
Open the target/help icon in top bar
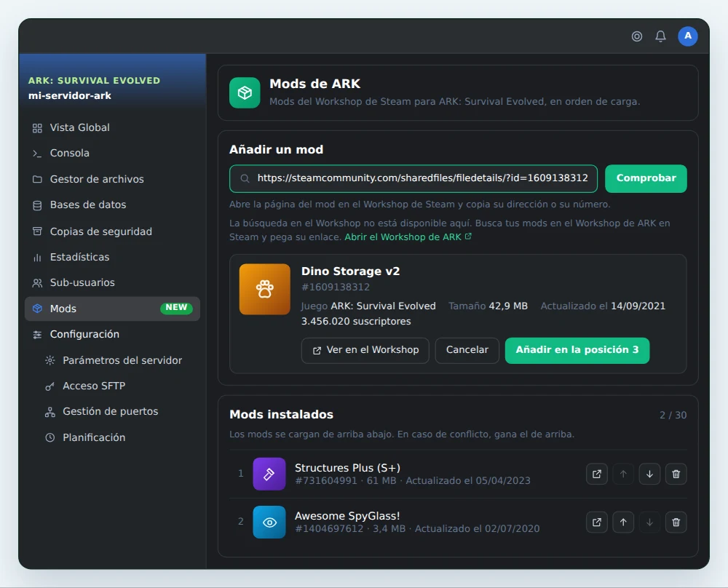[x=637, y=36]
